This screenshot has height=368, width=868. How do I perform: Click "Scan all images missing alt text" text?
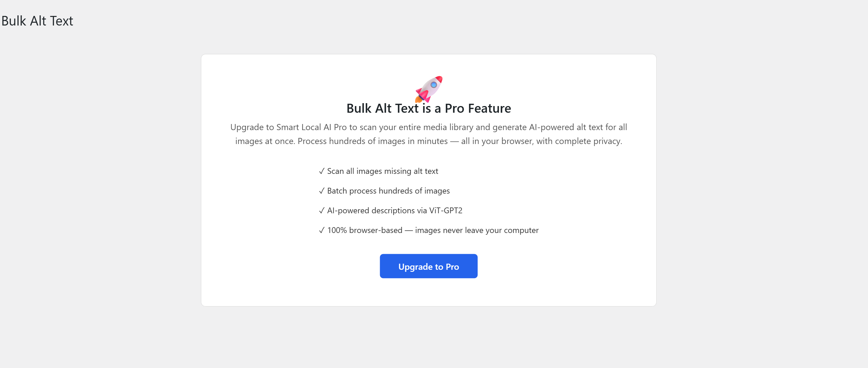[x=382, y=171]
